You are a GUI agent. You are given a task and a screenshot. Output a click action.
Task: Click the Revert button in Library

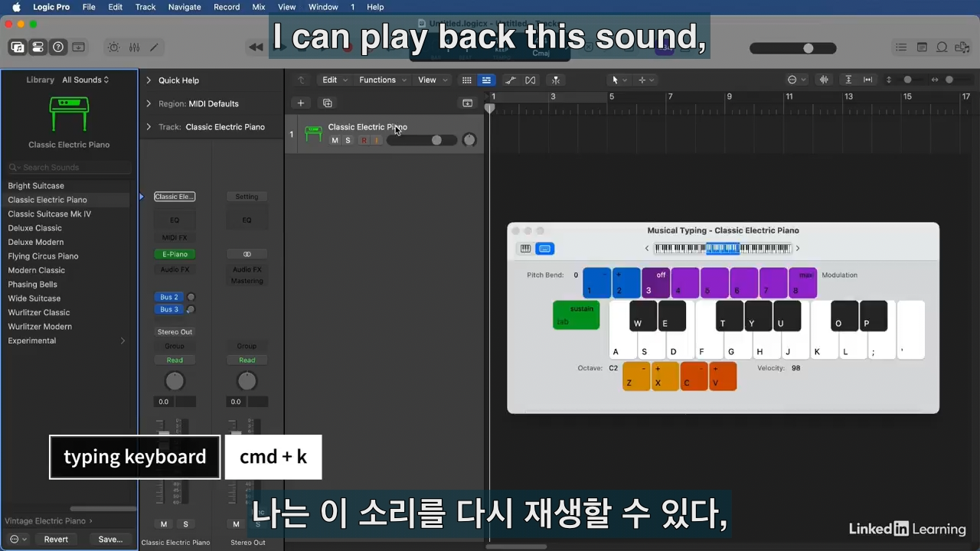pos(56,540)
